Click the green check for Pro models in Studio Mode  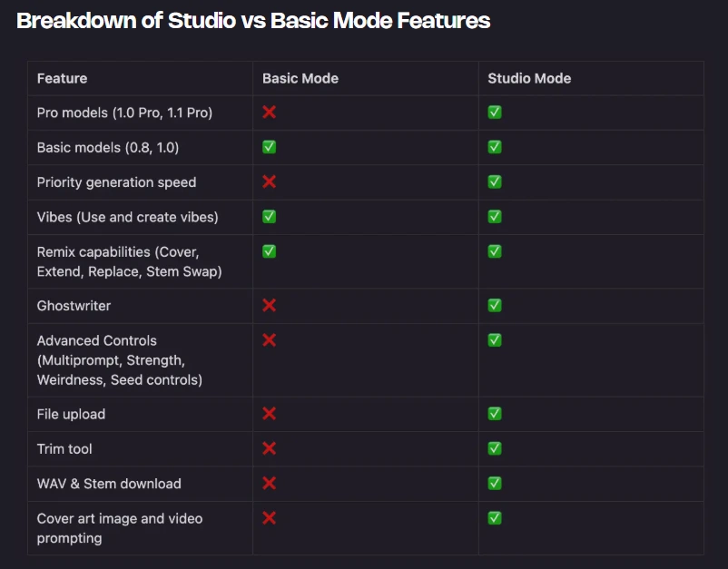click(495, 113)
